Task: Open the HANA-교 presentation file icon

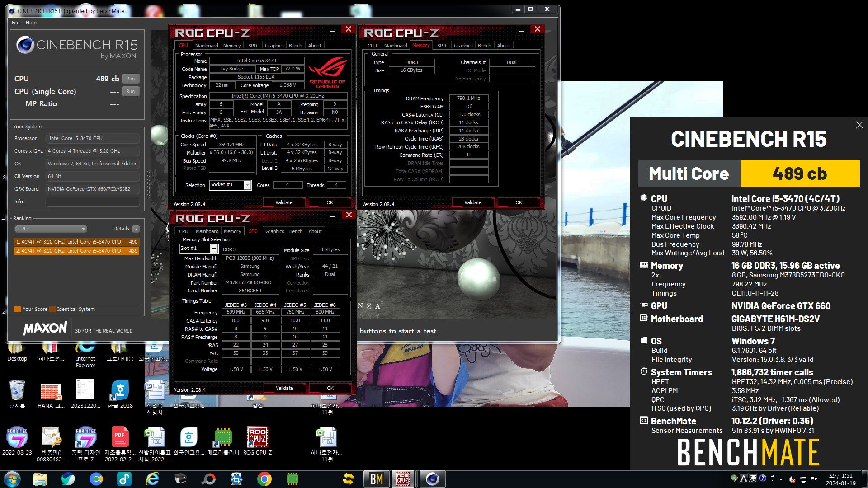Action: click(x=51, y=394)
